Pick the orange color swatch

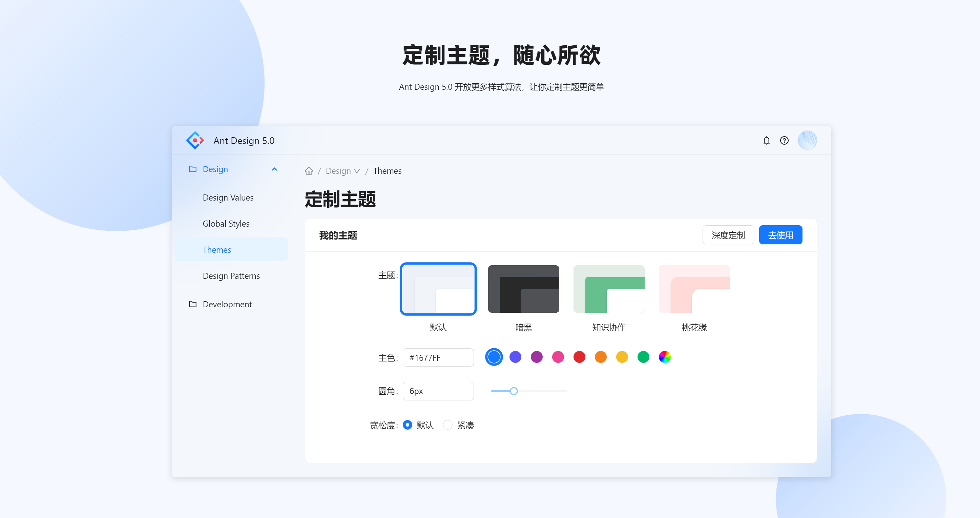600,357
